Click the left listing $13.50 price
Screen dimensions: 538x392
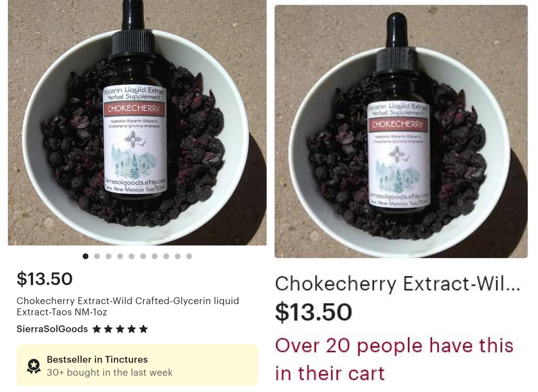(x=45, y=279)
